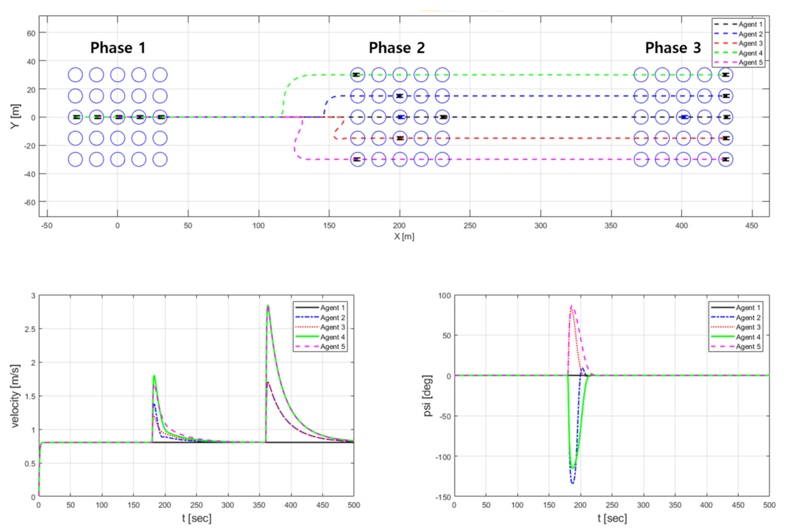
Task: Click the "0.5" velocity axis tick
Action: click(30, 464)
